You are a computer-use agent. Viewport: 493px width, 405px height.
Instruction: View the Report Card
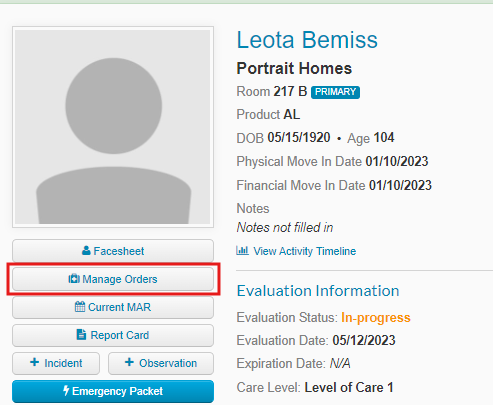tap(113, 335)
